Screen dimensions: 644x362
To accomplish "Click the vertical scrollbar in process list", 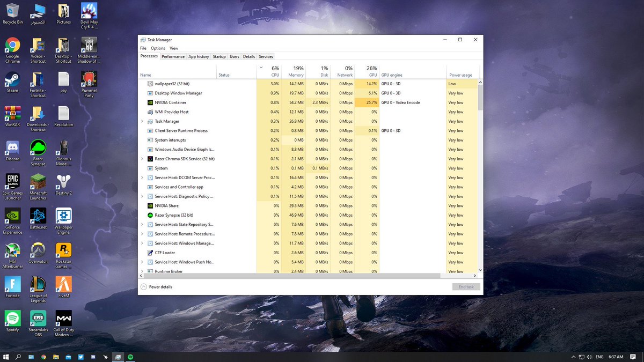I will 480,98.
